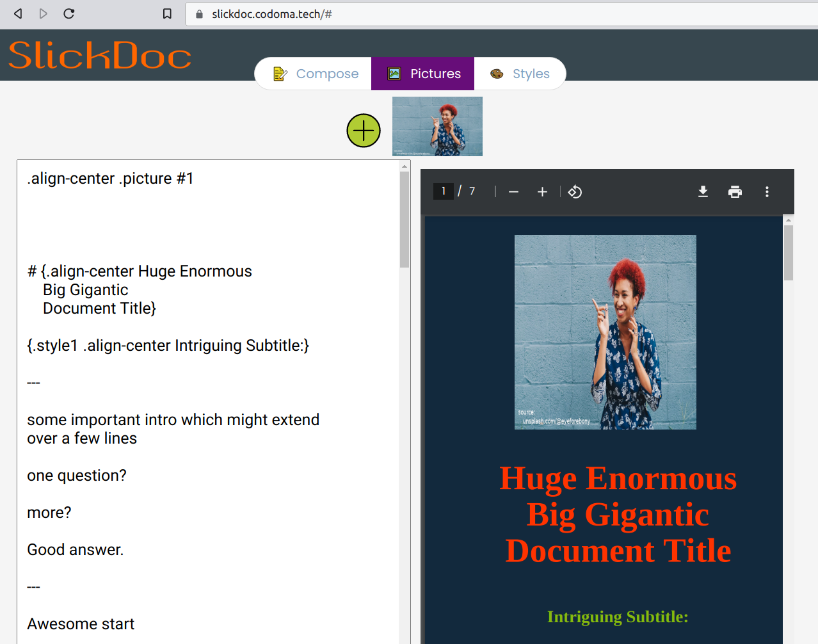Click '{.style1 .align-center Intriguing Subtitle:}' line
Screen dimensions: 818x644
(x=168, y=346)
